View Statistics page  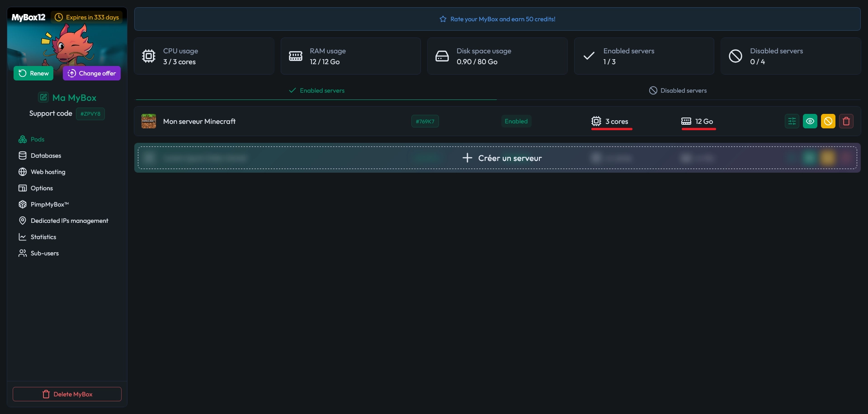point(43,237)
